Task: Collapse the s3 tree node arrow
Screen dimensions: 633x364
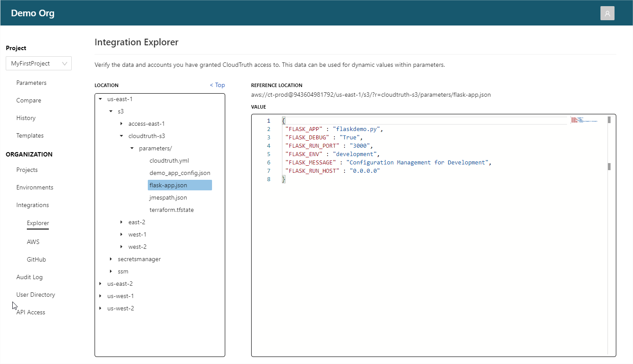Action: click(111, 112)
